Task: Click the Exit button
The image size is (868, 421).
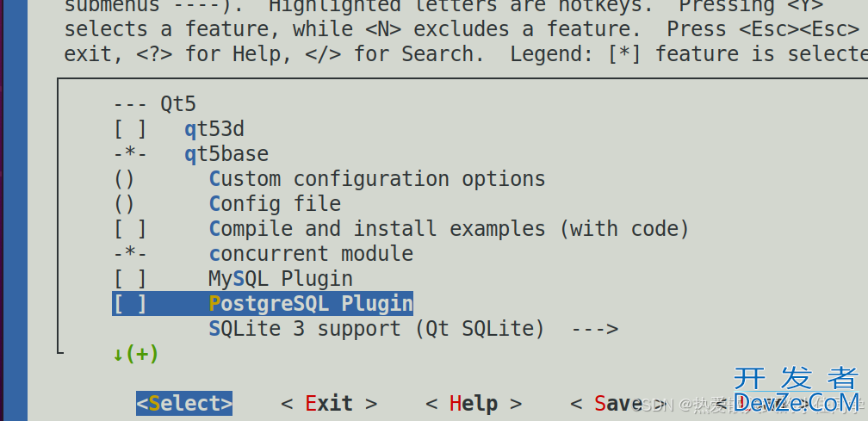Action: point(329,403)
